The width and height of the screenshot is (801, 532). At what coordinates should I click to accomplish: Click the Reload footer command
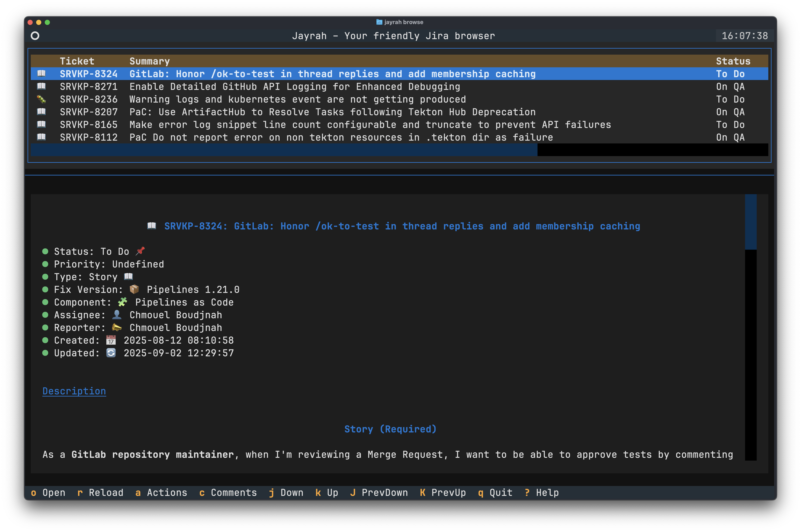(x=100, y=492)
